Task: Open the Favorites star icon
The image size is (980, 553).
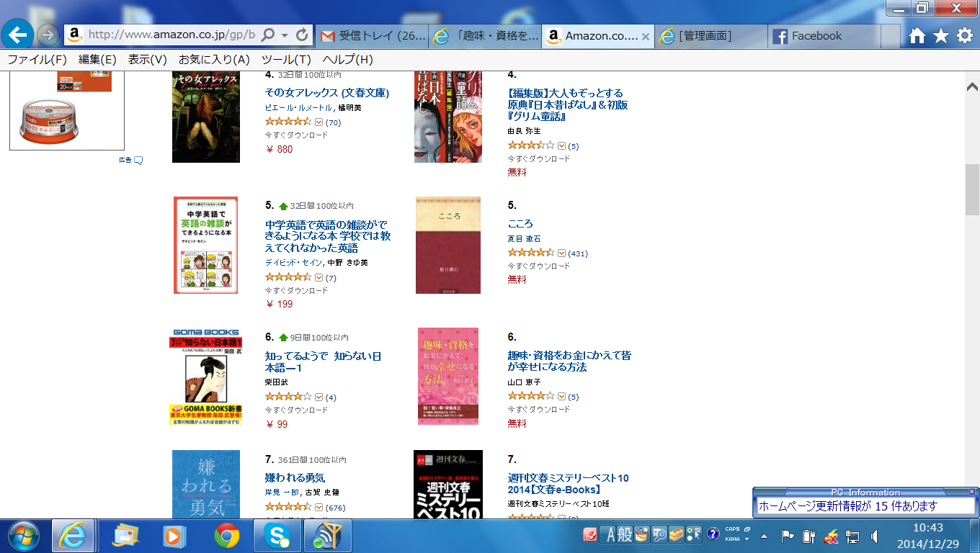Action: 941,36
